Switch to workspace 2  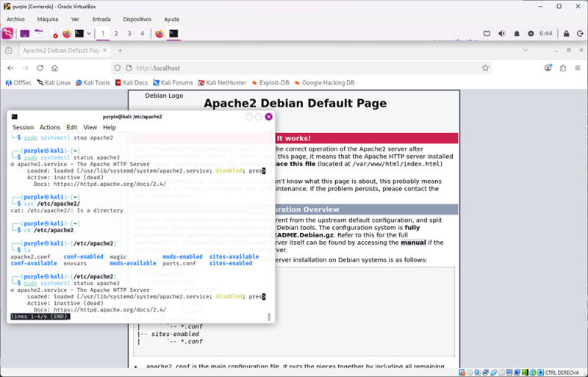(116, 33)
